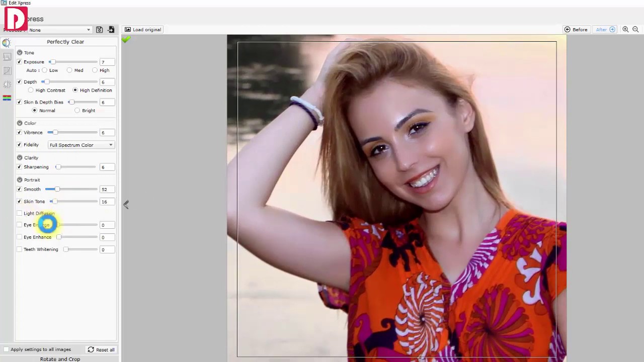Open the RGB color bars sidebar tab icon
The width and height of the screenshot is (644, 362).
[x=7, y=98]
